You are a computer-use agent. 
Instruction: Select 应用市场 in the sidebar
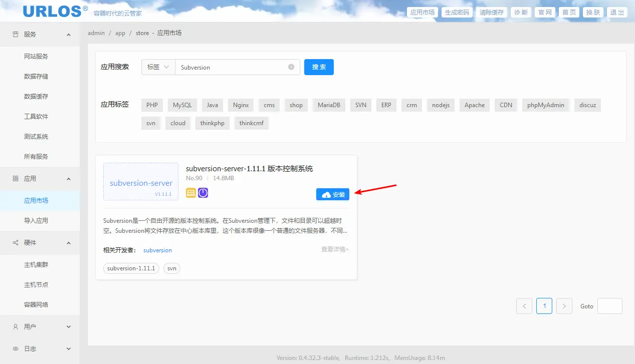[40, 201]
